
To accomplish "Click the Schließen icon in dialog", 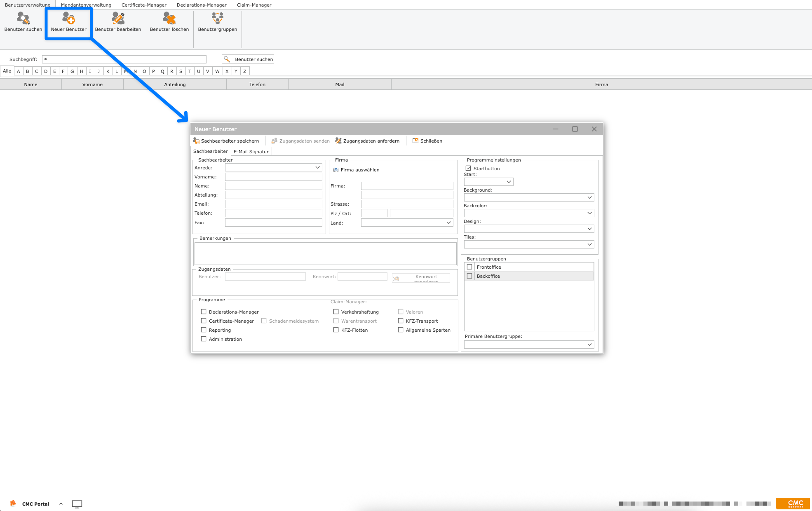I will pyautogui.click(x=415, y=141).
